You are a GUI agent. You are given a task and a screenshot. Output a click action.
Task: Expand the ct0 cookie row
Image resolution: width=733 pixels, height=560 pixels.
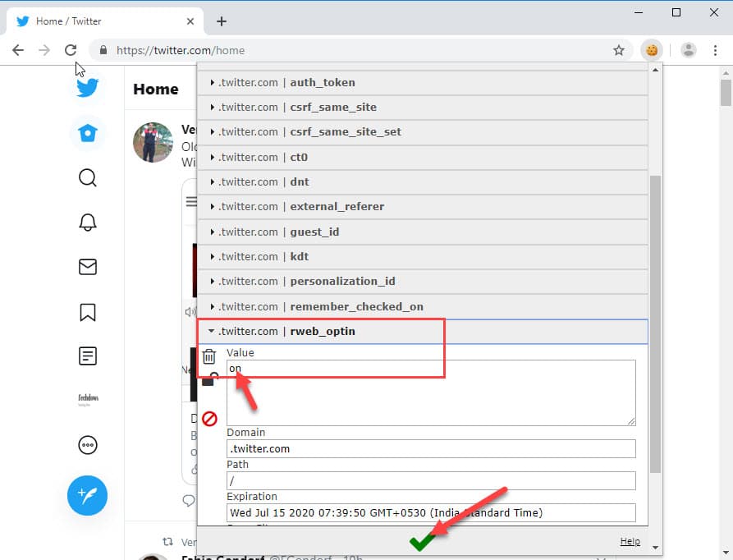(x=423, y=157)
